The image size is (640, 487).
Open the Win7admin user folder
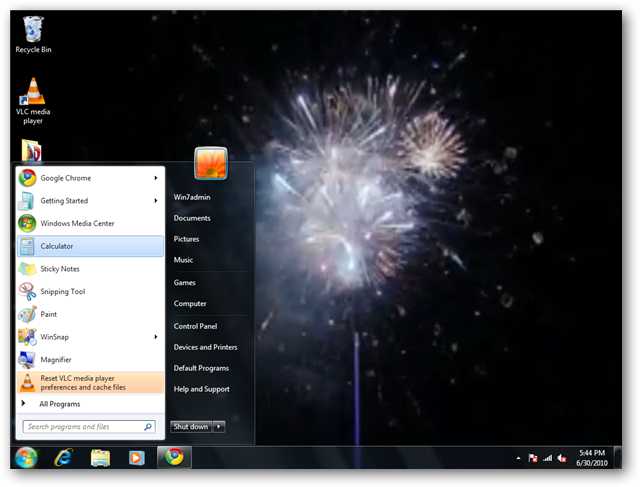pyautogui.click(x=192, y=197)
